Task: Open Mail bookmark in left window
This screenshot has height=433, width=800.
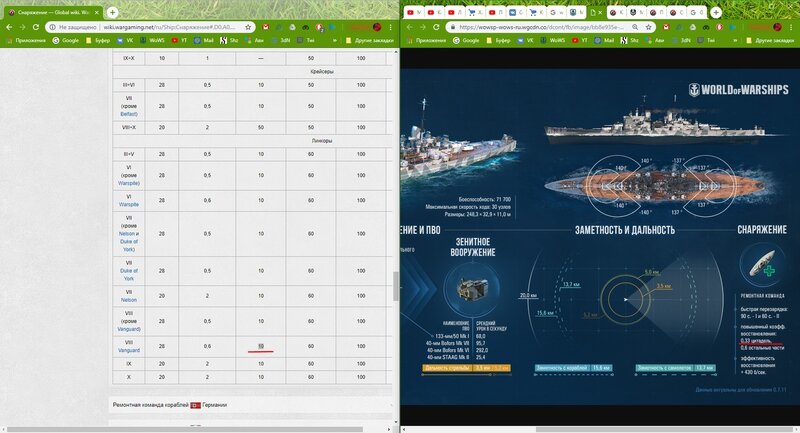Action: (x=204, y=40)
